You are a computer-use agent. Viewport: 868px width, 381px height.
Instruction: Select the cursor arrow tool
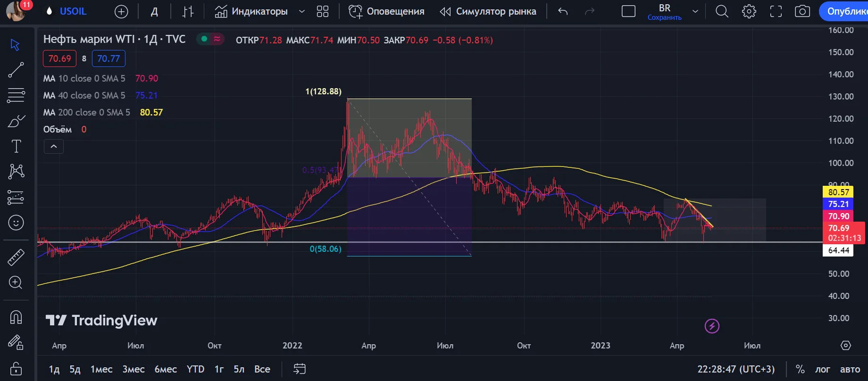click(16, 45)
